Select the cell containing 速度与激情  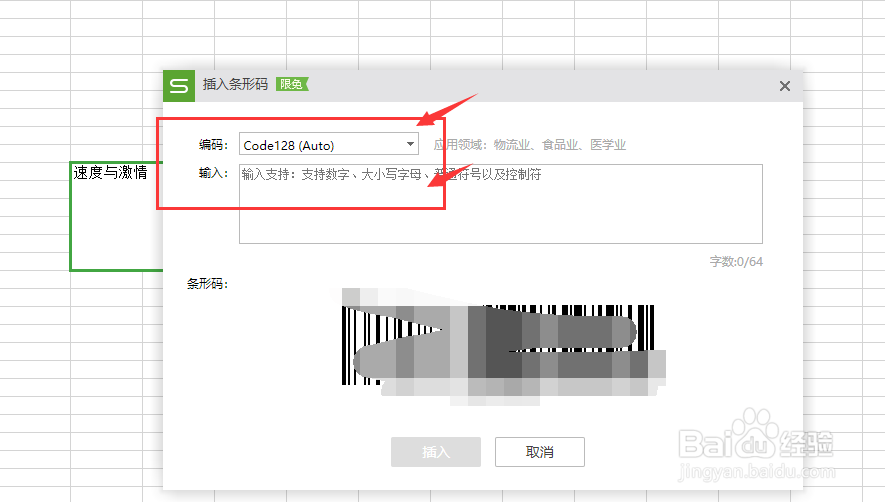point(117,216)
